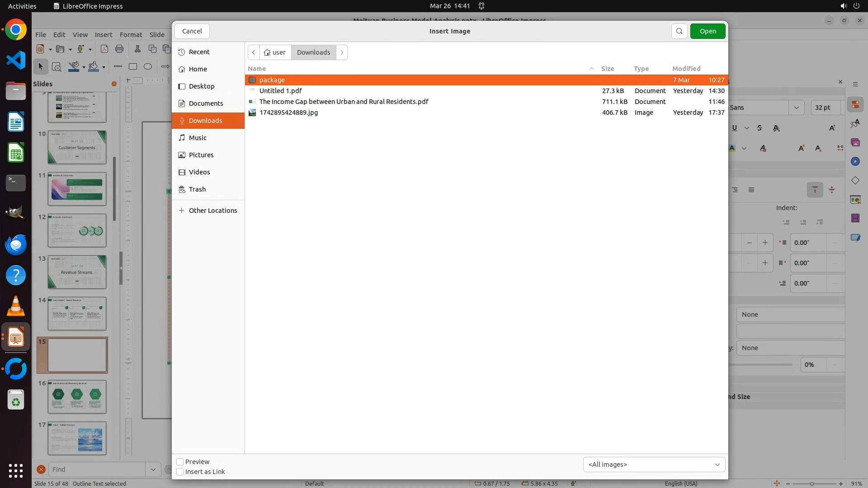This screenshot has width=868, height=488.
Task: Click the forward path chevron after Downloads
Action: [x=342, y=52]
